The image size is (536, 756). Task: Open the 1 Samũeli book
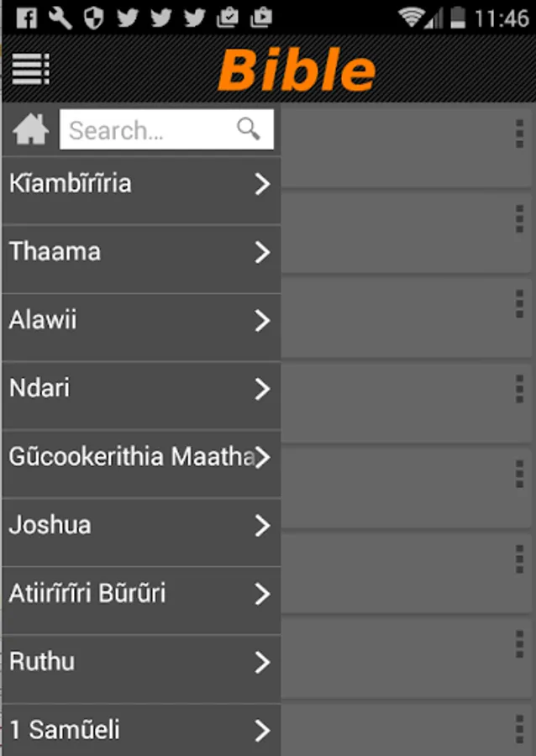pos(126,730)
